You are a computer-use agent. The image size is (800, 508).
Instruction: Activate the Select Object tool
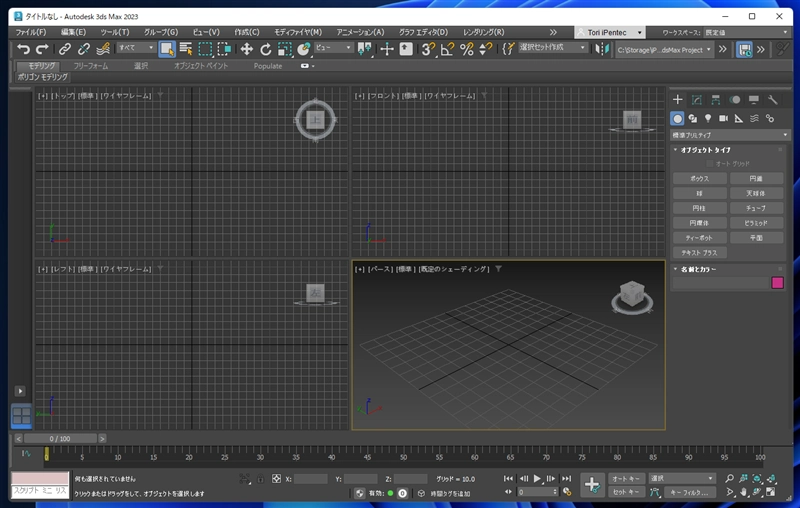(x=167, y=49)
